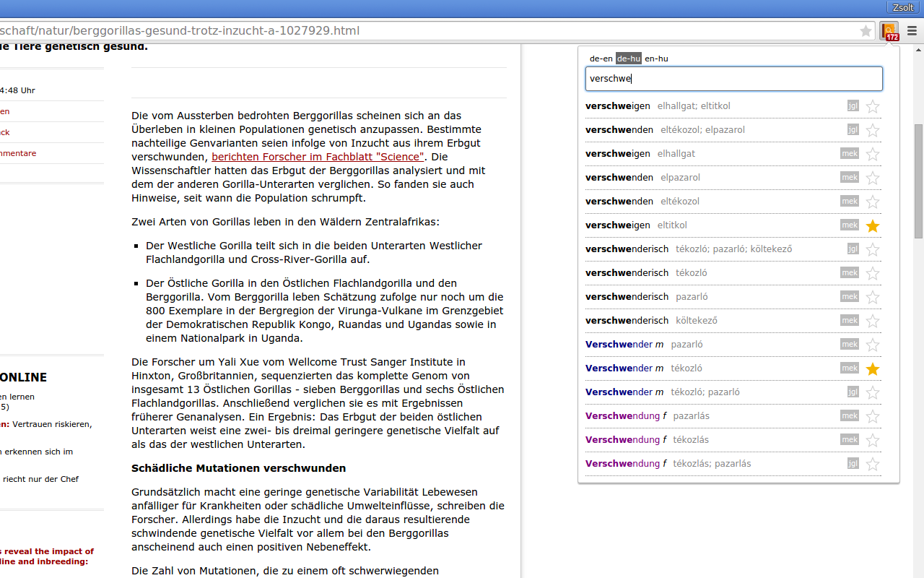
Task: Click mek badge on verschwenderisch költekező row
Action: pyautogui.click(x=850, y=321)
